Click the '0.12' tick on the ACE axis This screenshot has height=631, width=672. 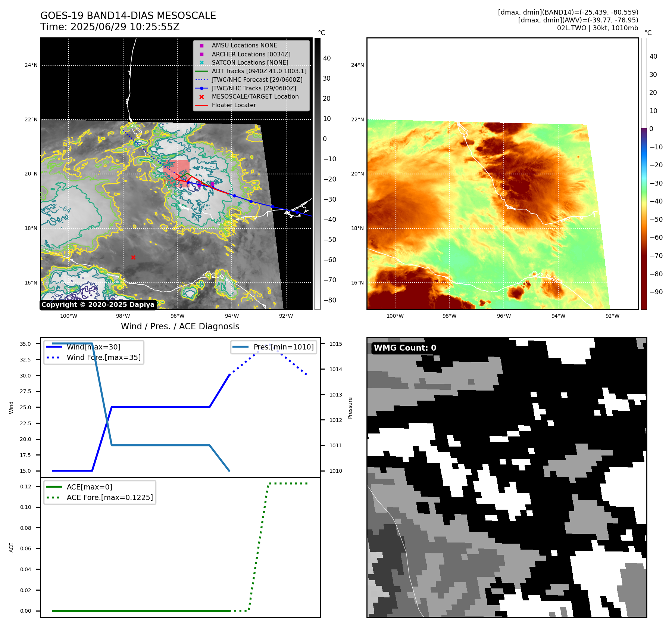(x=25, y=487)
